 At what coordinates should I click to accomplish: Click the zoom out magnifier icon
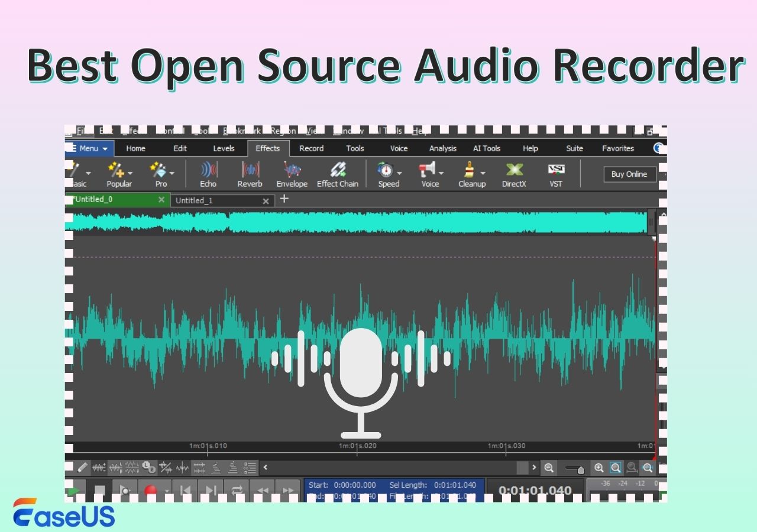point(549,468)
